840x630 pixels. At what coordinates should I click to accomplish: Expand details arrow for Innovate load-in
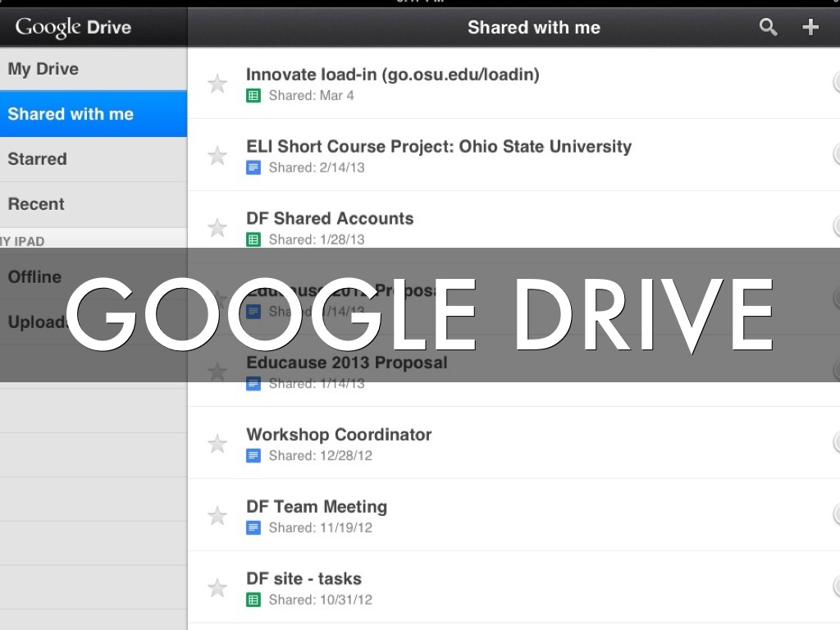[836, 82]
